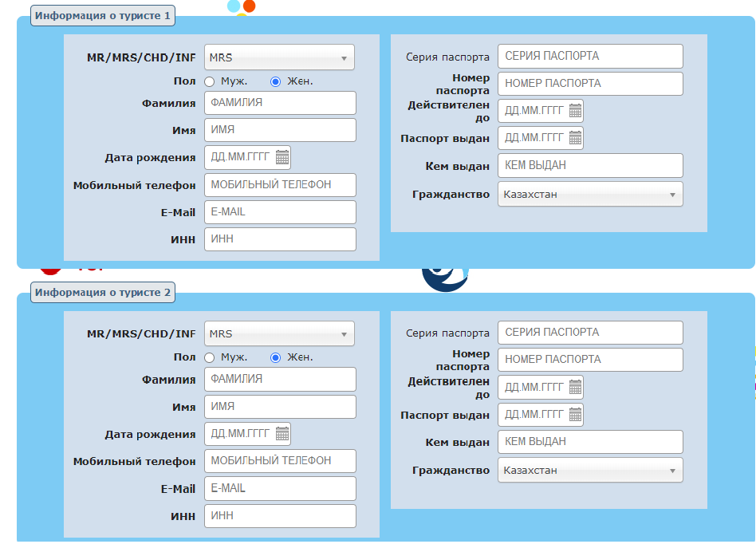The image size is (756, 544).
Task: Click the ИНН field for tourist 2
Action: click(279, 516)
